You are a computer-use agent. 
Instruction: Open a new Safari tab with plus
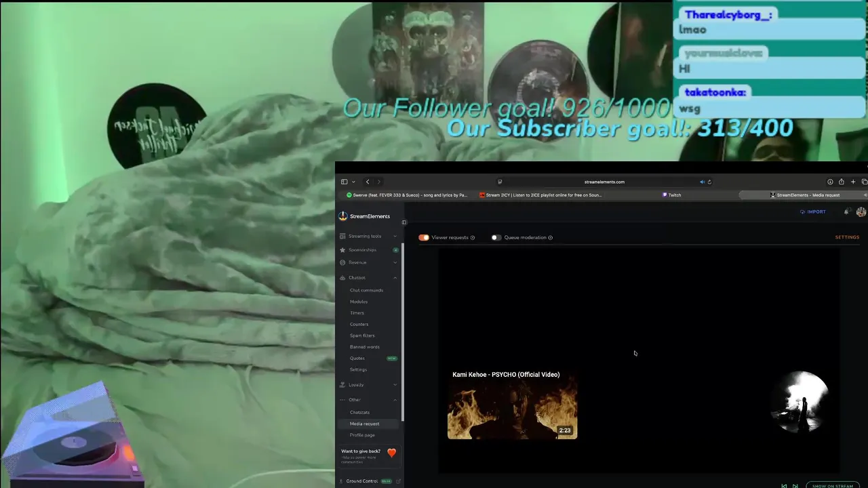pos(853,182)
